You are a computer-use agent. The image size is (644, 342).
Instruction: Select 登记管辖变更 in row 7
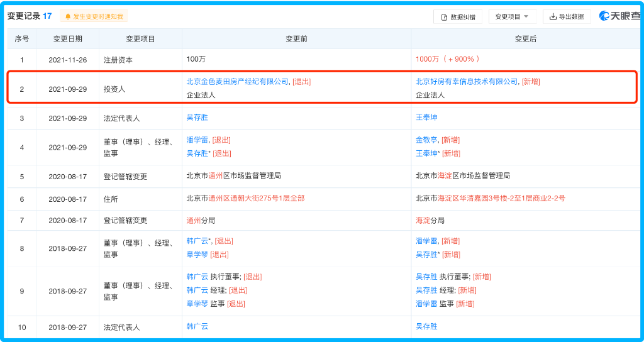tap(125, 221)
